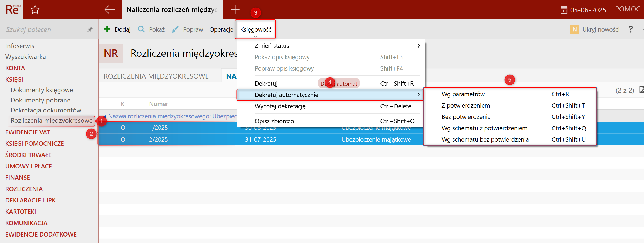Expand the KONTA sidebar section
Image resolution: width=644 pixels, height=243 pixels.
click(15, 68)
